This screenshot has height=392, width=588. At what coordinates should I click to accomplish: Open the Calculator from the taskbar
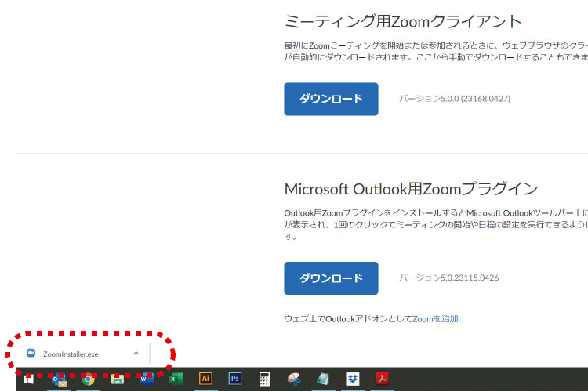point(264,379)
